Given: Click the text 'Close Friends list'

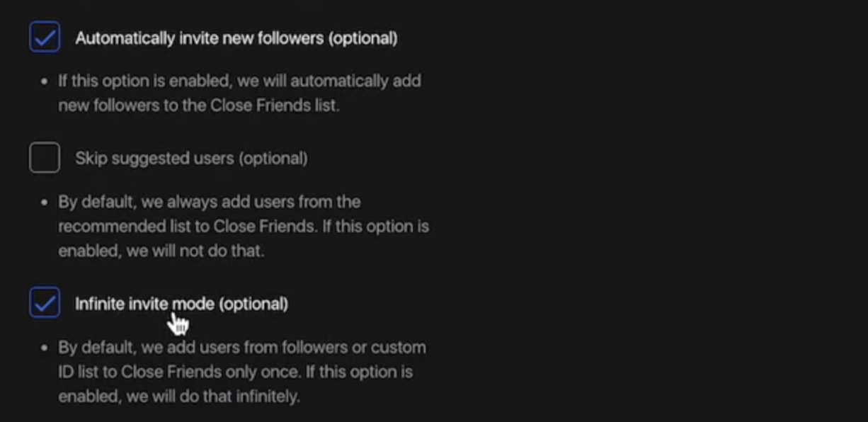Looking at the screenshot, I should click(275, 105).
